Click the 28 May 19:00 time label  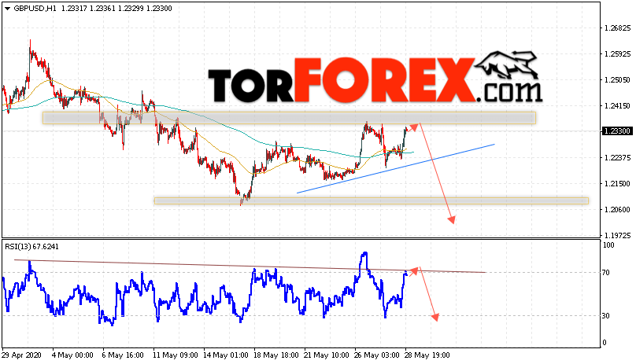click(x=427, y=355)
